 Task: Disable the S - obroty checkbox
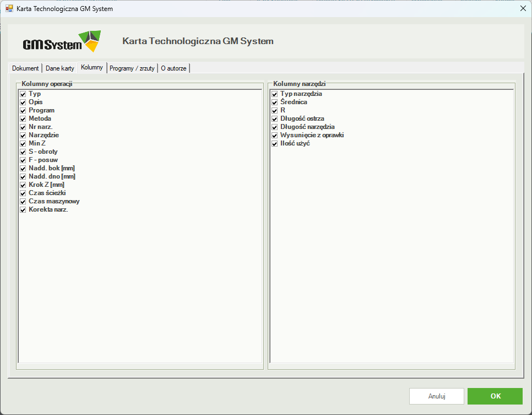(23, 152)
